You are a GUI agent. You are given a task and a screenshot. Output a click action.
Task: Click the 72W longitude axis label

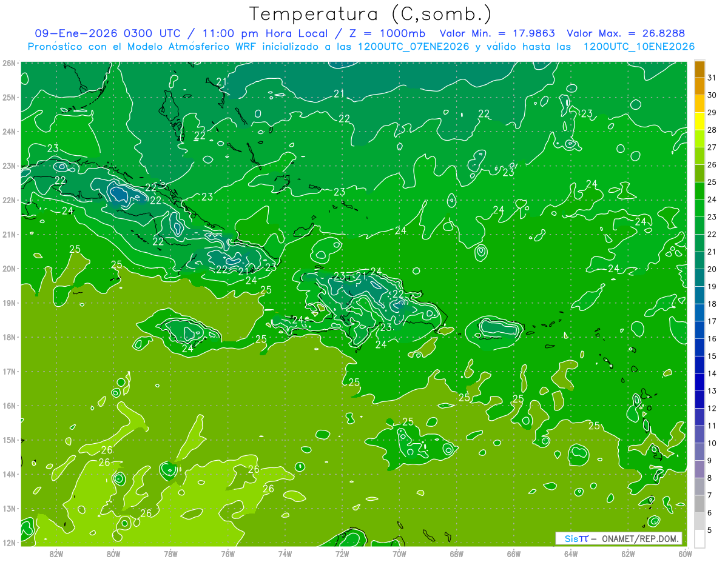[x=342, y=554]
